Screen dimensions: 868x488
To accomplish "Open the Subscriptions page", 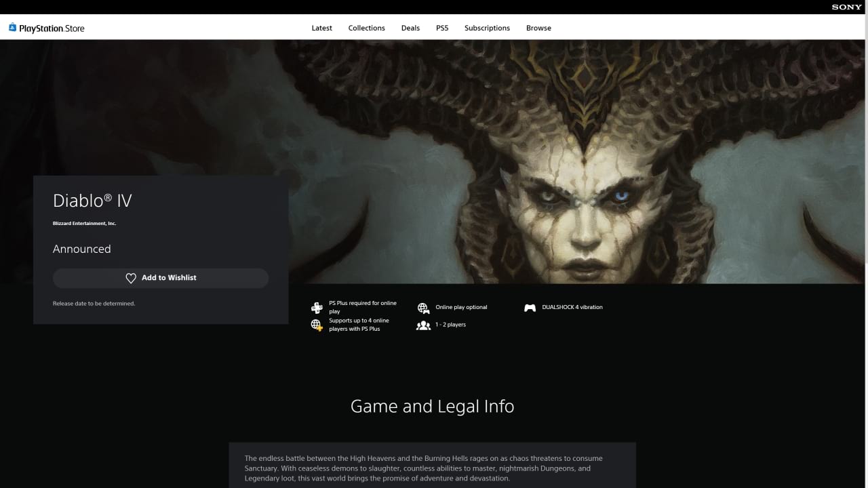I will (487, 28).
